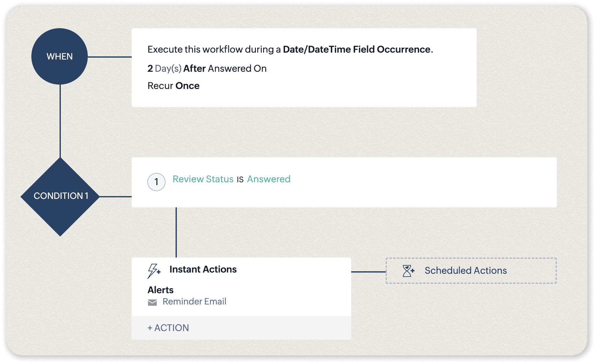Image resolution: width=596 pixels, height=364 pixels.
Task: Select the CONDITION 1 diamond node
Action: coord(60,196)
